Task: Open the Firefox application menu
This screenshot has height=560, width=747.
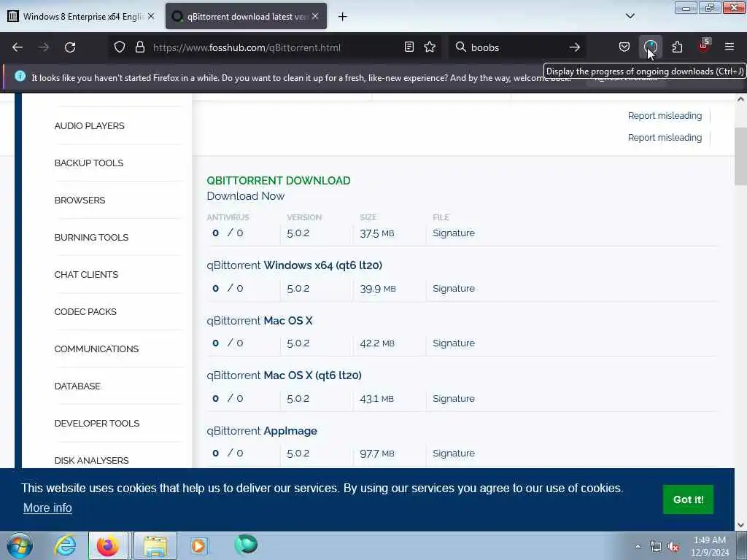Action: pos(729,47)
